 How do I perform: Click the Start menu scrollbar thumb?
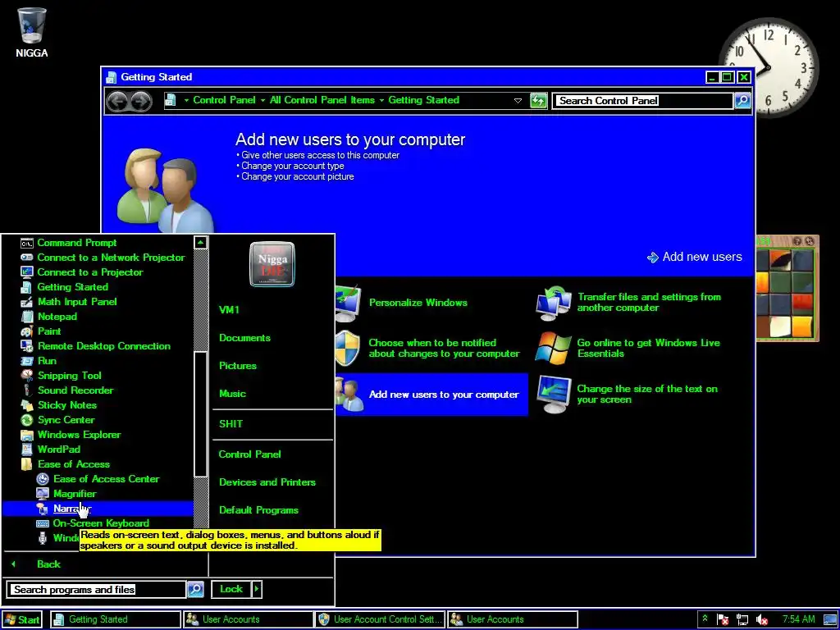click(x=200, y=414)
